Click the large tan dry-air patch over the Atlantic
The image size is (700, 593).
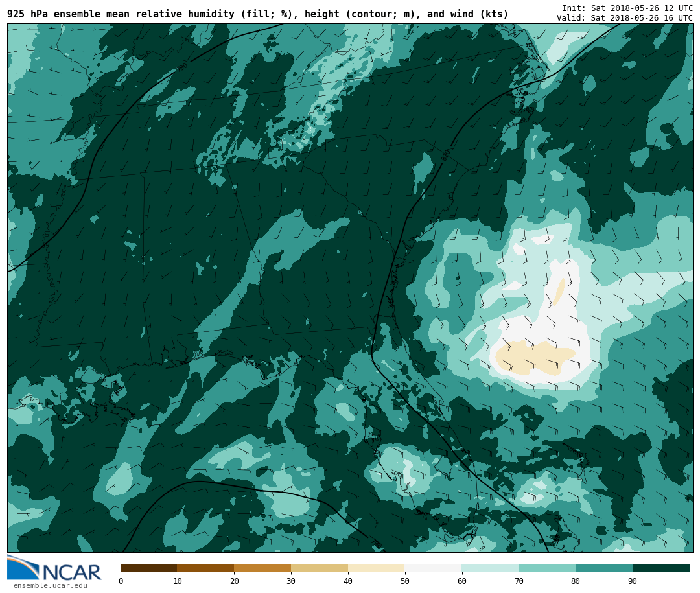[535, 357]
